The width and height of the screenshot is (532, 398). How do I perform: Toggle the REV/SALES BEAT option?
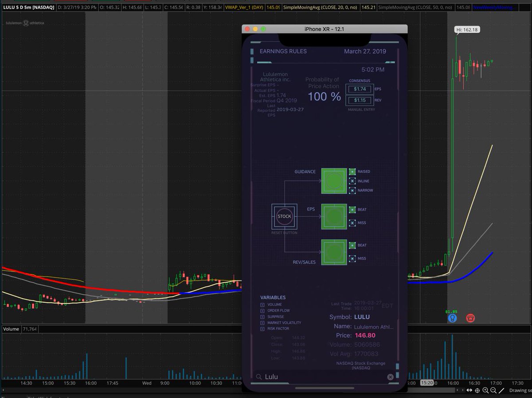coord(352,245)
